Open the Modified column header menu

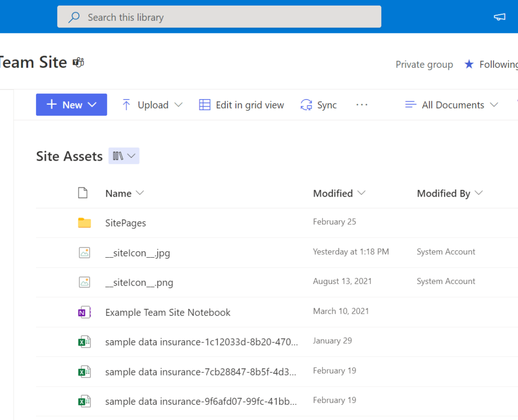[x=339, y=193]
